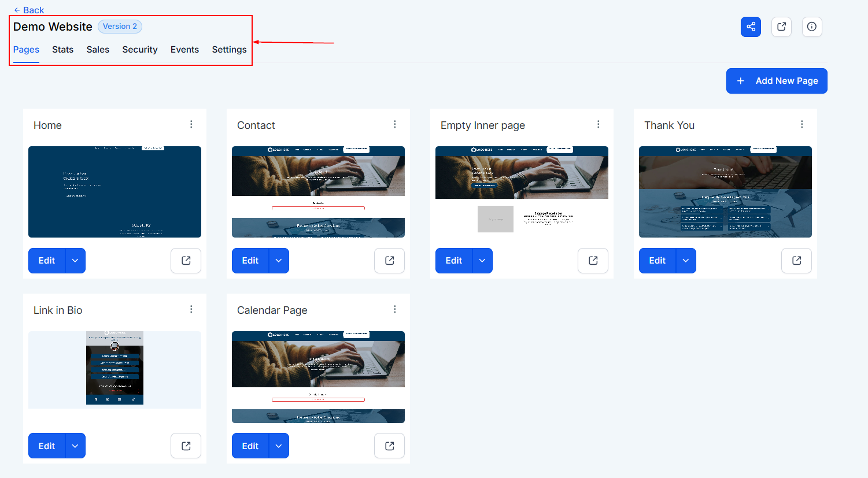This screenshot has height=478, width=868.
Task: Switch to the Stats tab
Action: coord(62,50)
